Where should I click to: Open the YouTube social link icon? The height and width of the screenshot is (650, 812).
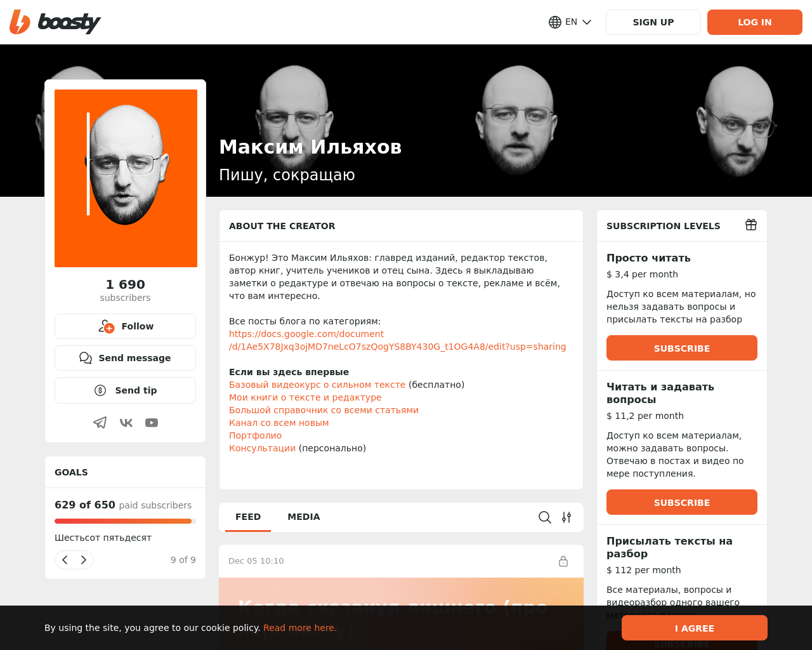(x=152, y=423)
